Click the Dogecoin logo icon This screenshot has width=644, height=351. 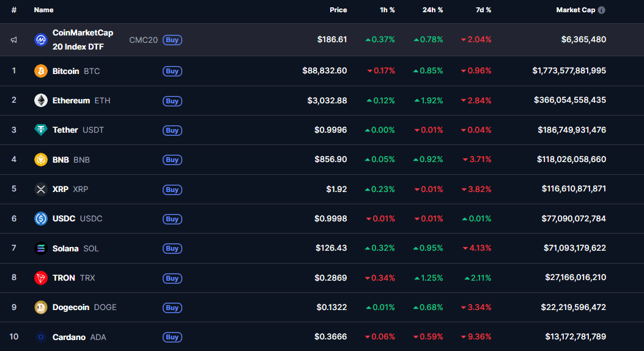click(x=41, y=307)
